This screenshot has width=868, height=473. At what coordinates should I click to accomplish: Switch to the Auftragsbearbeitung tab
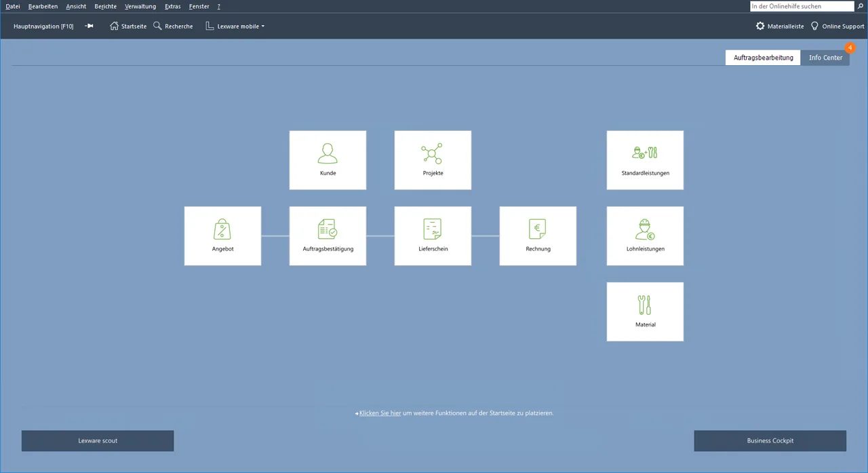click(763, 58)
